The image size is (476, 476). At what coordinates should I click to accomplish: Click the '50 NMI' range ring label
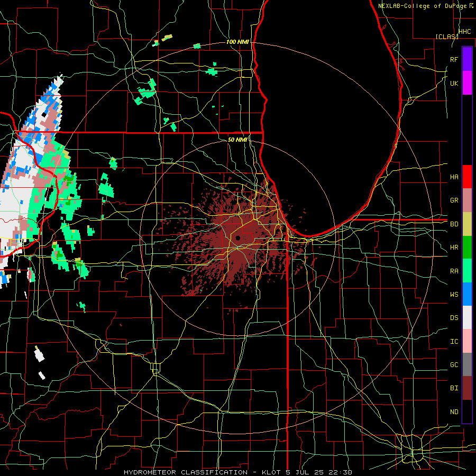click(237, 140)
